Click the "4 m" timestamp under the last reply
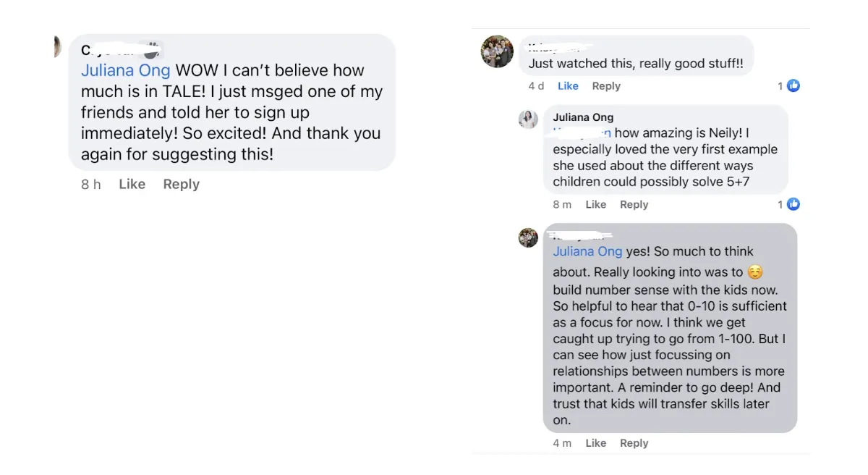 [562, 443]
